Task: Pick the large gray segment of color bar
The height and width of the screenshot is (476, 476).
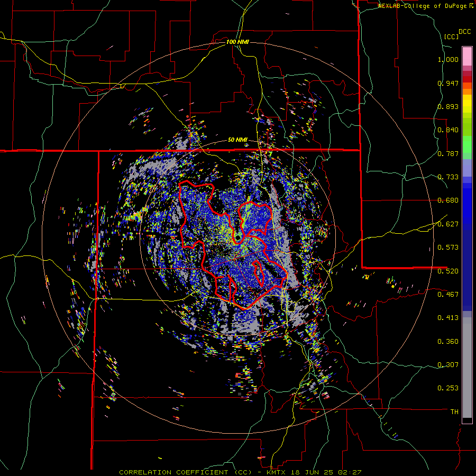Action: point(467,368)
